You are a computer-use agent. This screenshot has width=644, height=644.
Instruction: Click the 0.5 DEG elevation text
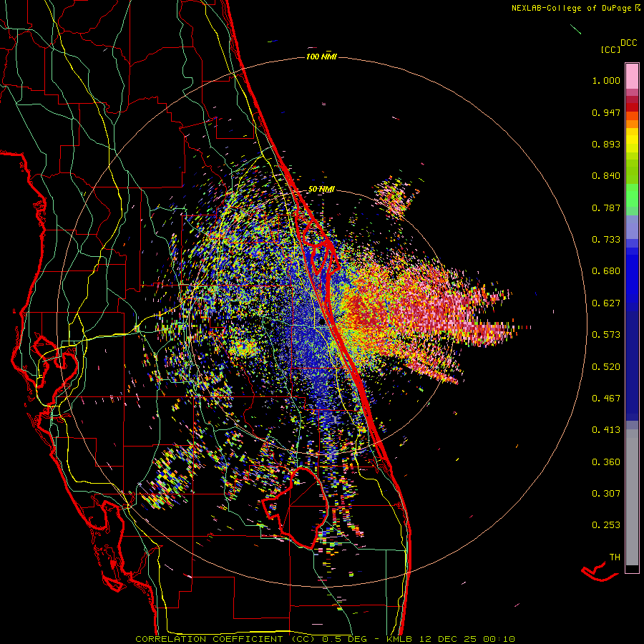point(346,639)
